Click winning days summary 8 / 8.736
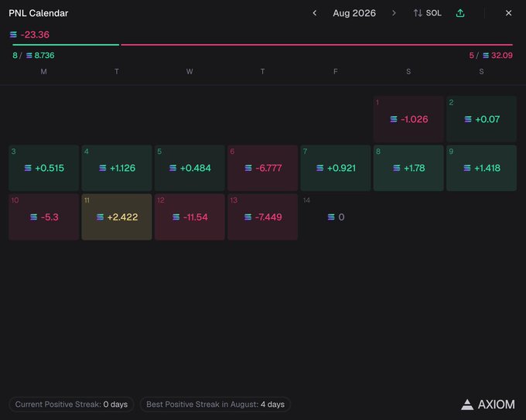Image resolution: width=526 pixels, height=420 pixels. [x=33, y=56]
